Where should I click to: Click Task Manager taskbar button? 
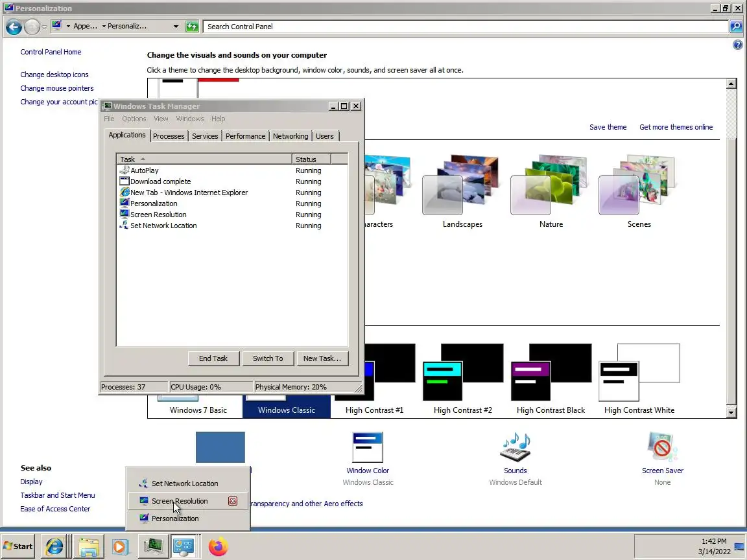coord(153,546)
